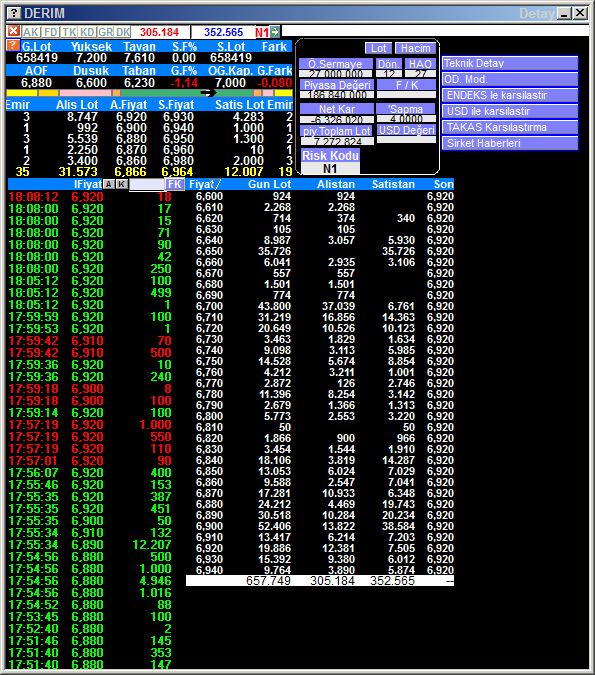Select the FD toolbar button
Image resolution: width=595 pixels, height=675 pixels.
(x=51, y=32)
